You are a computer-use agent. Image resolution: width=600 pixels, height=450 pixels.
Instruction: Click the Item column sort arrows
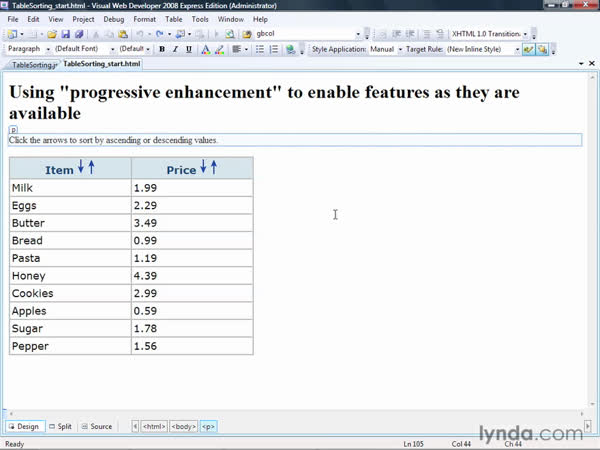tap(86, 168)
